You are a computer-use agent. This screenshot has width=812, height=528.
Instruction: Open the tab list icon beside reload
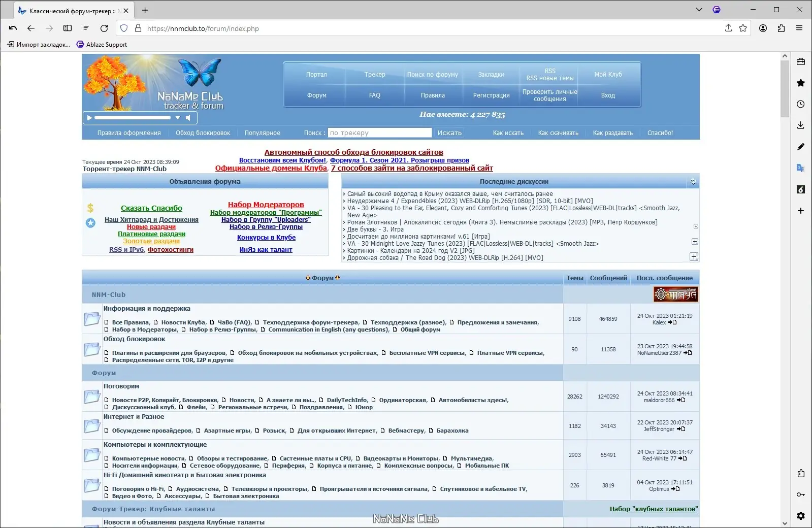point(86,28)
